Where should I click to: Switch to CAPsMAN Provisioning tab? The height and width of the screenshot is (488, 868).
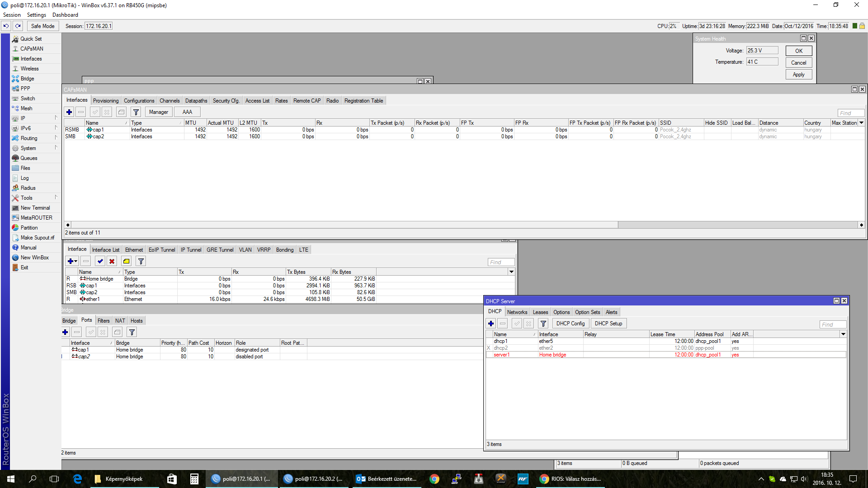click(106, 101)
